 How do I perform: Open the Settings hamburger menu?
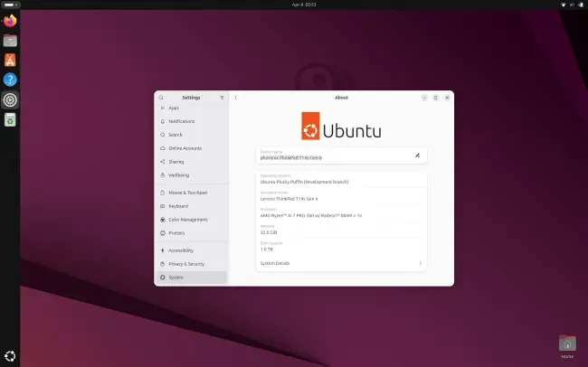pyautogui.click(x=222, y=98)
